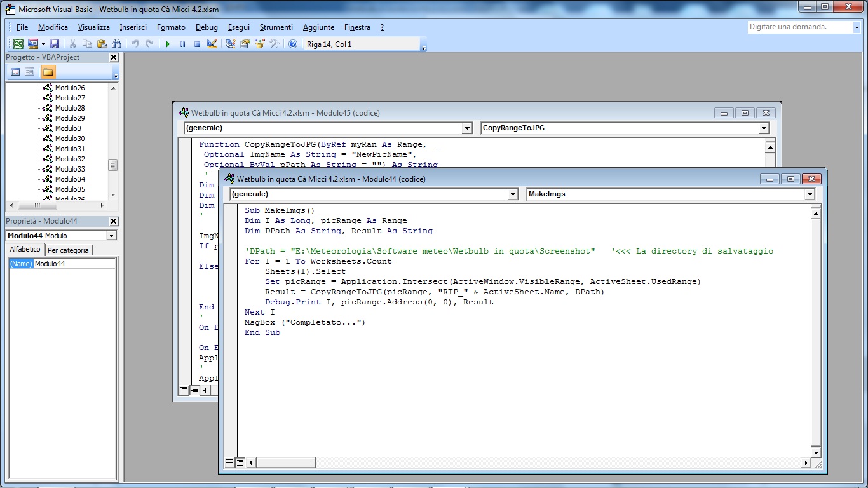Viewport: 868px width, 488px height.
Task: Close the Progetto - VBAProject panel
Action: (x=114, y=57)
